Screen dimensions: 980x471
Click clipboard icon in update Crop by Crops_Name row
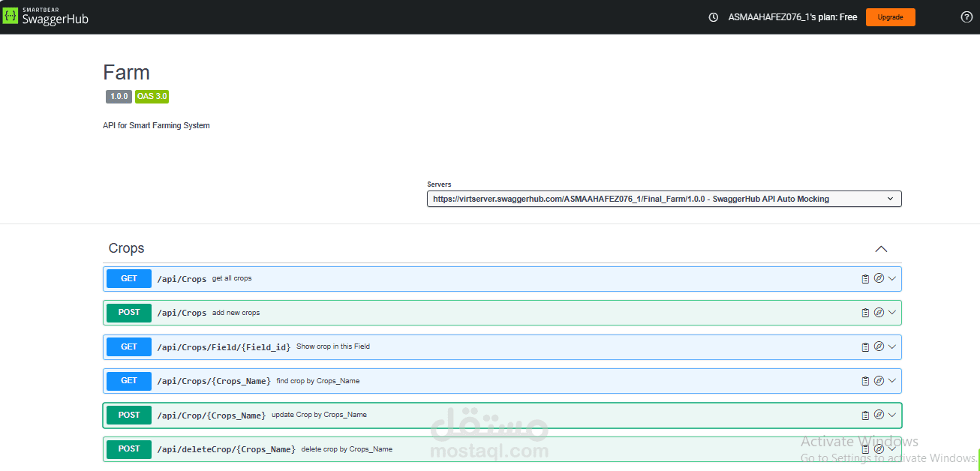point(865,415)
